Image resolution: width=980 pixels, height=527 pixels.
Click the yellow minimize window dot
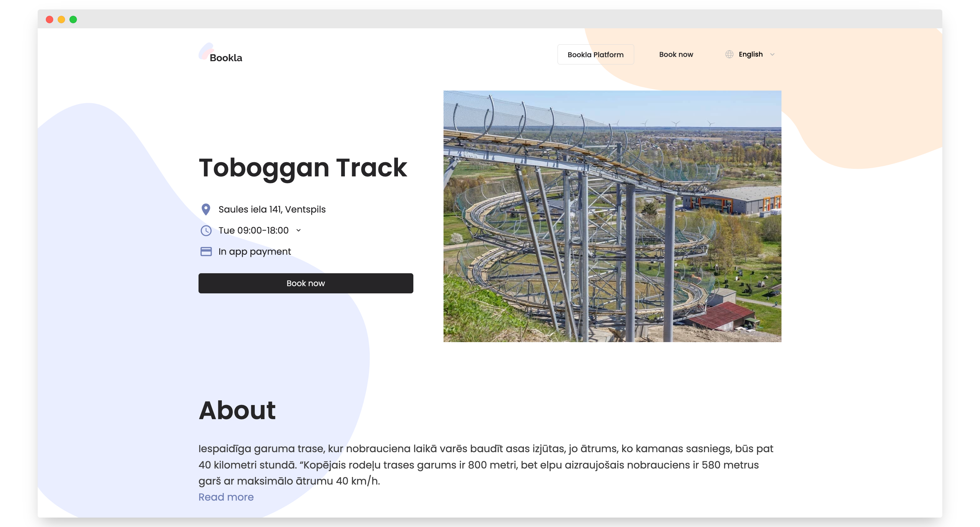pos(61,19)
